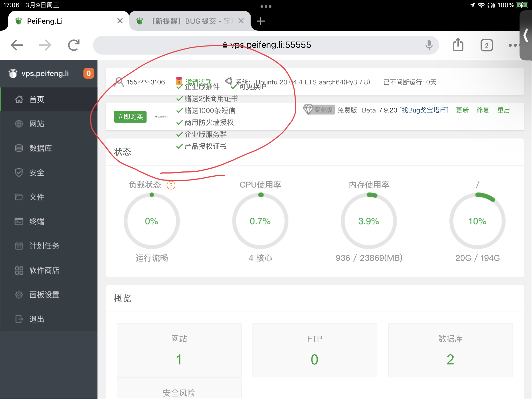
Task: Open 软件商店 in the sidebar
Action: pyautogui.click(x=49, y=270)
